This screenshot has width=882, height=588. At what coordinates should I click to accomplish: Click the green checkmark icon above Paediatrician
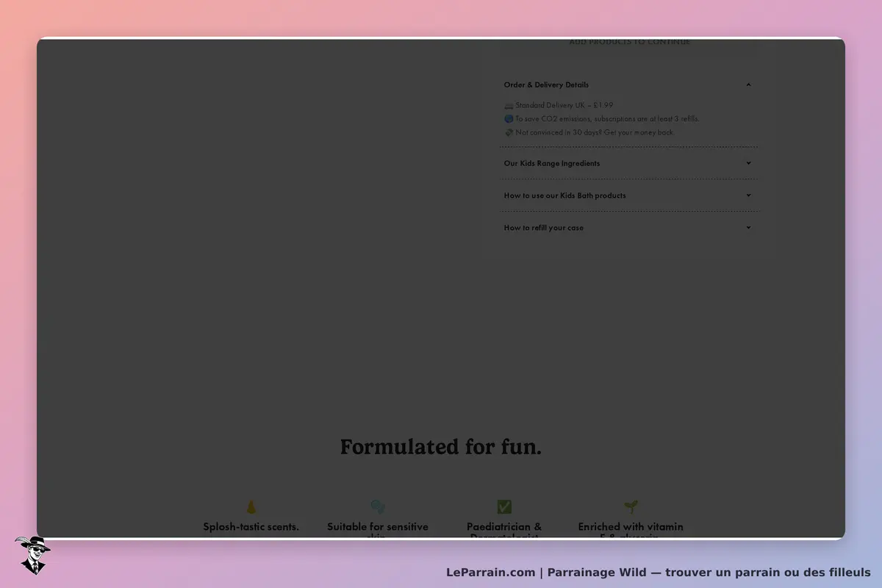coord(504,507)
